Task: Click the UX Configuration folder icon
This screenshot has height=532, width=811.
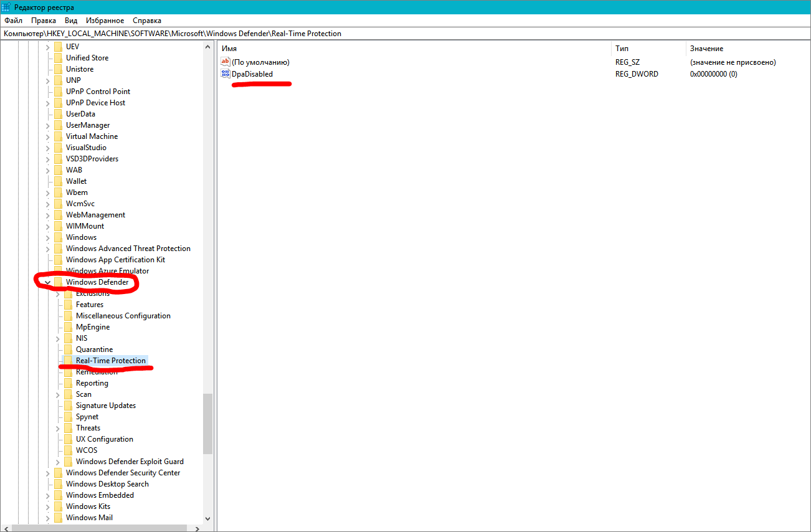Action: click(x=68, y=439)
